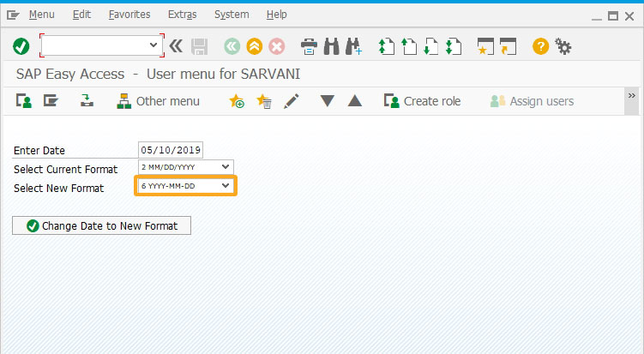This screenshot has width=644, height=354.
Task: Click the Create role button
Action: [422, 101]
